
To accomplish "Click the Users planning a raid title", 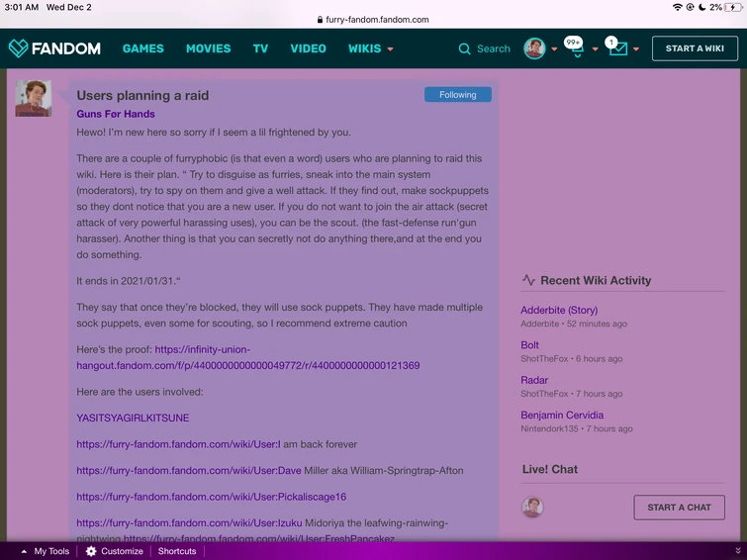I will coord(142,95).
